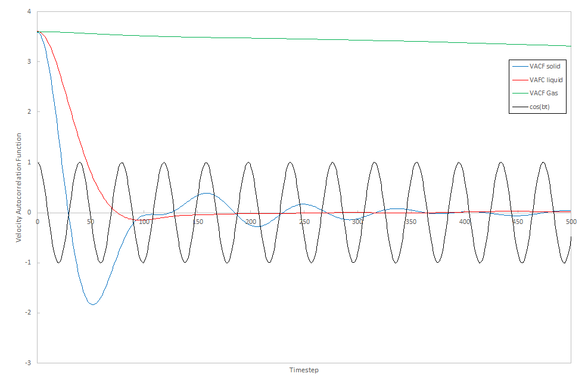Click the y-axis label '-1'
This screenshot has width=588, height=386.
coord(28,263)
